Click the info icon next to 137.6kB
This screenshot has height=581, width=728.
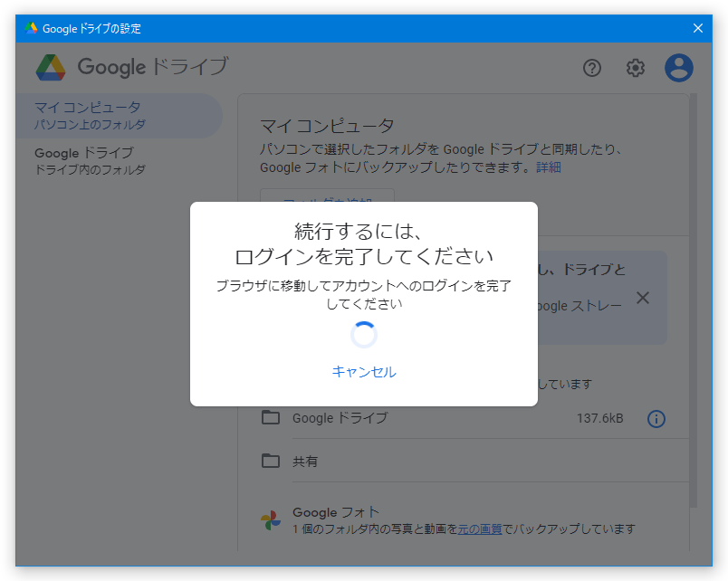(x=656, y=419)
